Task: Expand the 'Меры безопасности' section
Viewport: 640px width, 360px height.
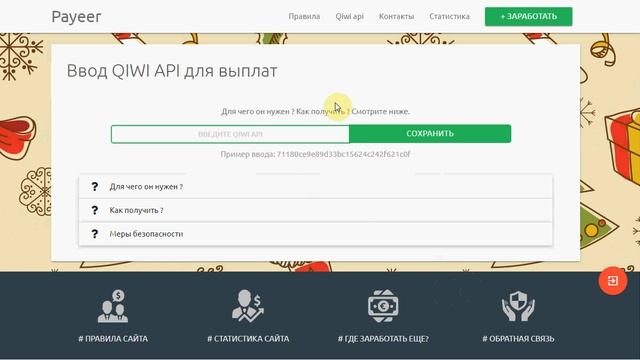Action: click(316, 234)
